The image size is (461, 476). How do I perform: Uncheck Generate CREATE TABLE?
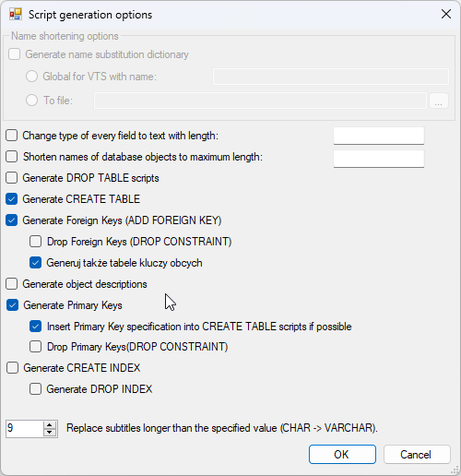(12, 199)
